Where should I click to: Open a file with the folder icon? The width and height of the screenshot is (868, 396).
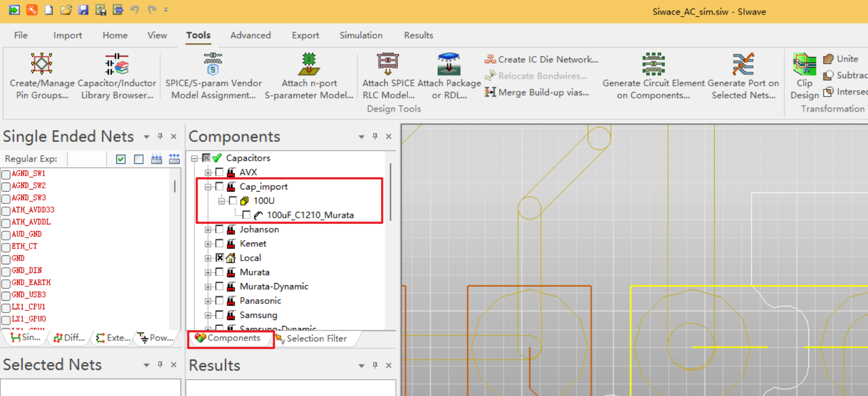coord(66,10)
